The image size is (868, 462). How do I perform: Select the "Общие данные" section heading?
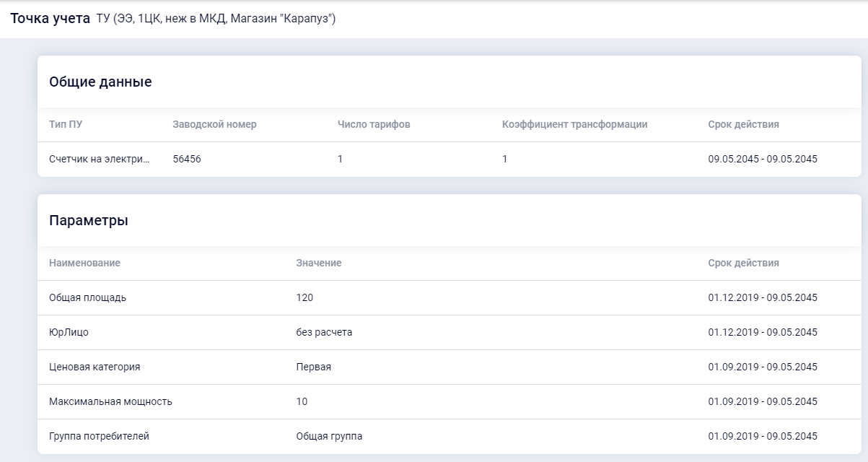tap(100, 82)
